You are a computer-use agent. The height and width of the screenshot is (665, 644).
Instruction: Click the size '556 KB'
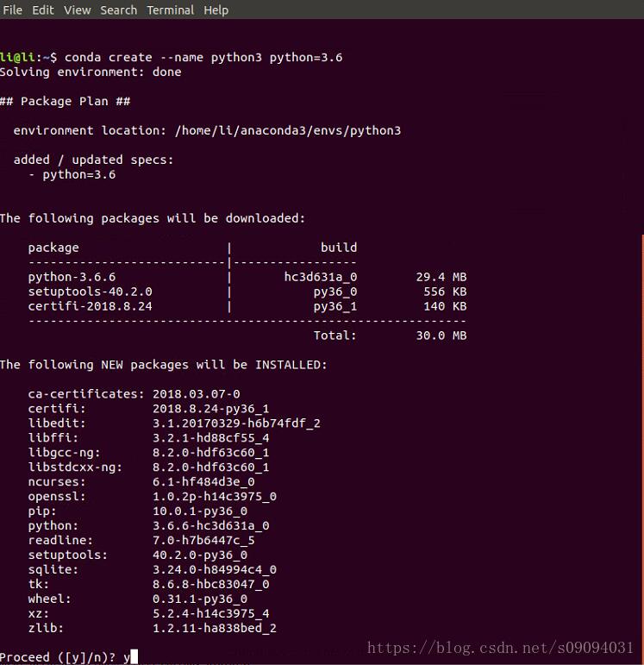(445, 292)
